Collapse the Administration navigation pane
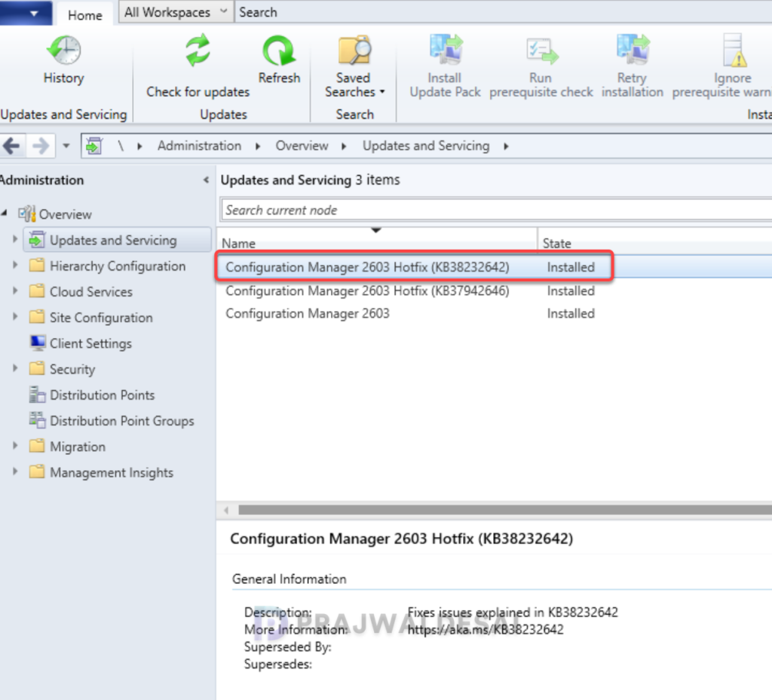Image resolution: width=772 pixels, height=700 pixels. click(206, 180)
